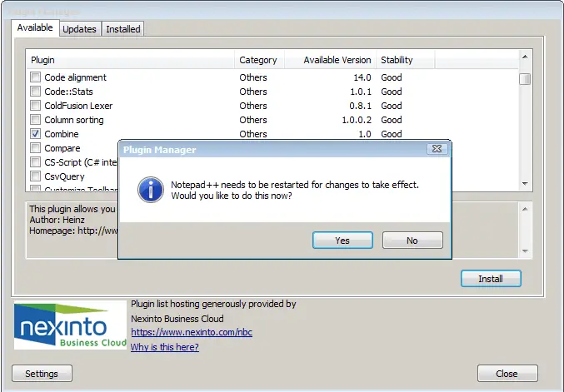This screenshot has width=564, height=392.
Task: Enable the ColdFusion Lexer checkbox
Action: pos(35,106)
